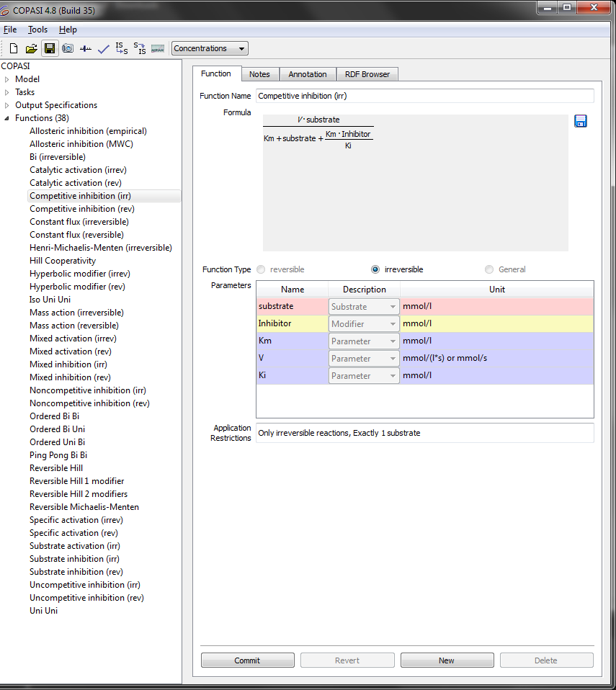Click the checkmark toolbar icon
This screenshot has width=616, height=690.
coord(104,48)
